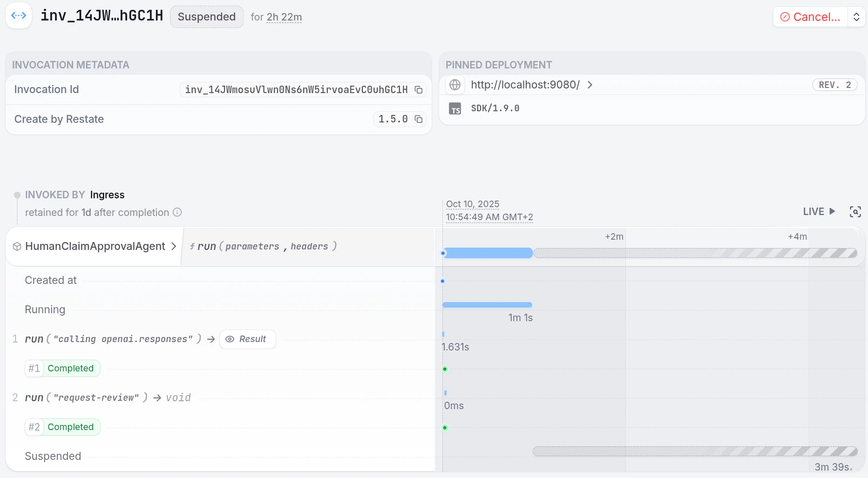868x478 pixels.
Task: Click the Cancel invocation button
Action: (x=811, y=17)
